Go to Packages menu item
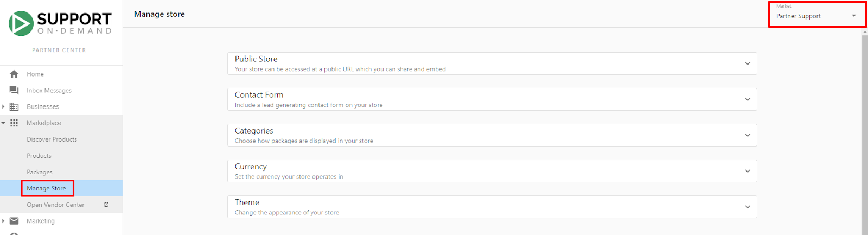The height and width of the screenshot is (235, 868). [40, 172]
